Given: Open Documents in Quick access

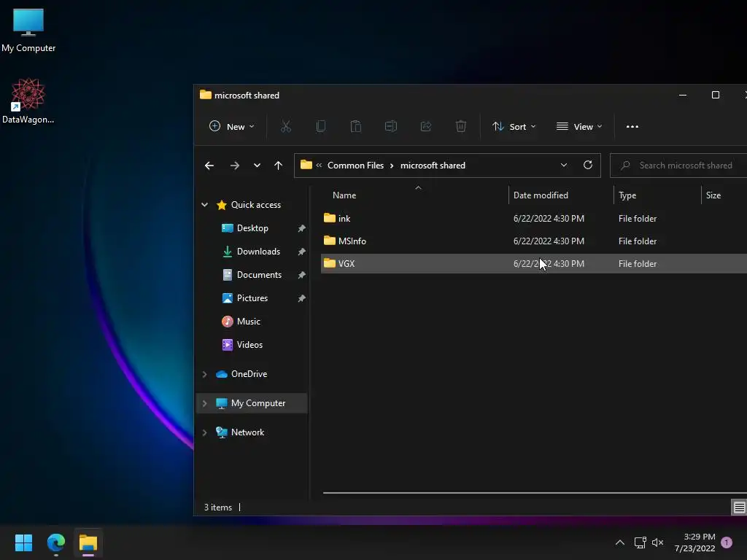Looking at the screenshot, I should (x=259, y=275).
